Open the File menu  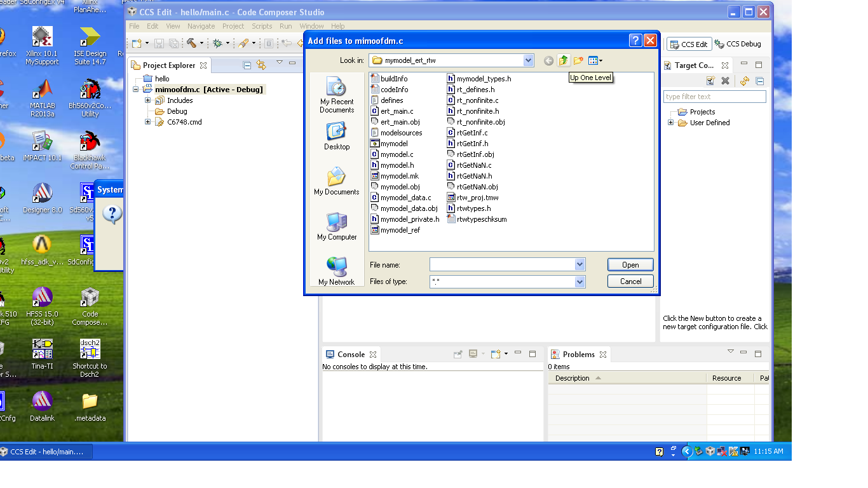[x=134, y=26]
